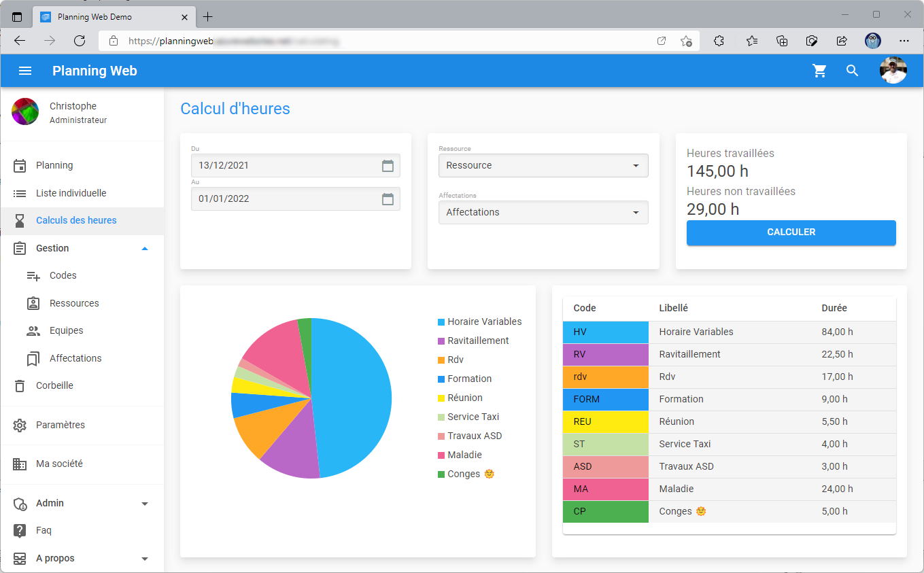
Task: Click the Paramètres gear icon
Action: (x=20, y=425)
